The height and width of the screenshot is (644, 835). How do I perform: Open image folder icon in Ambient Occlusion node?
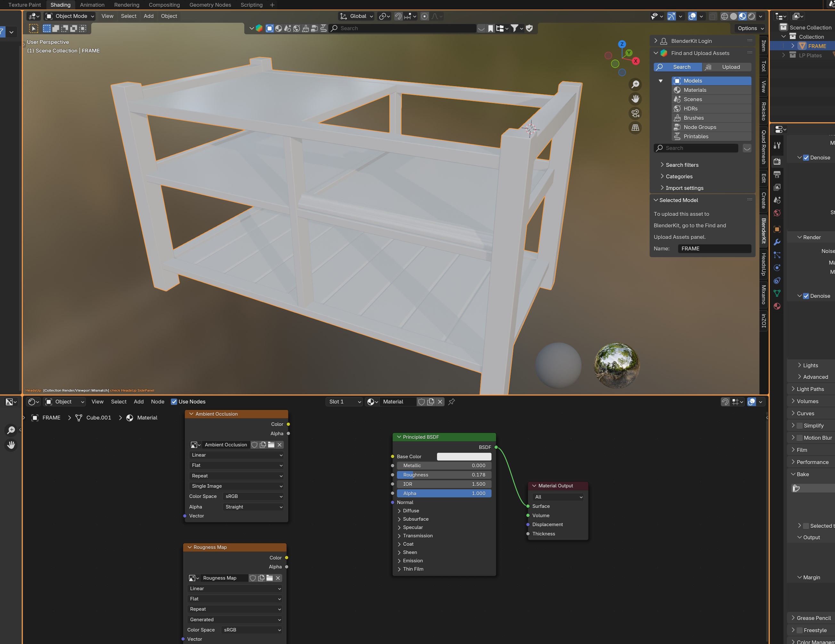pos(271,445)
